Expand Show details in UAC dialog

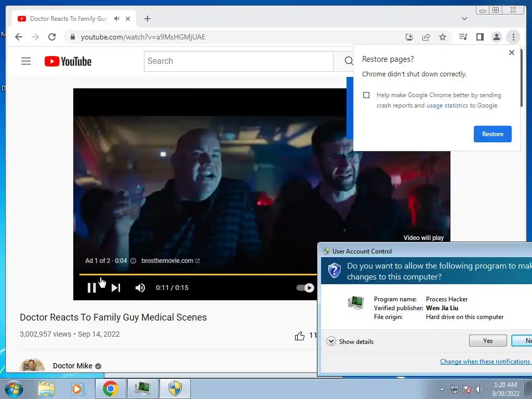[x=350, y=341]
